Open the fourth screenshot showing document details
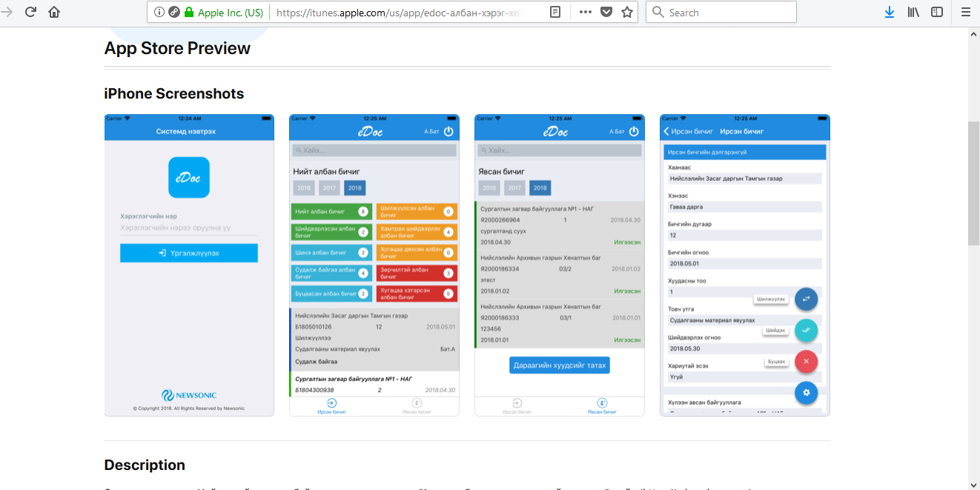980x490 pixels. 745,265
